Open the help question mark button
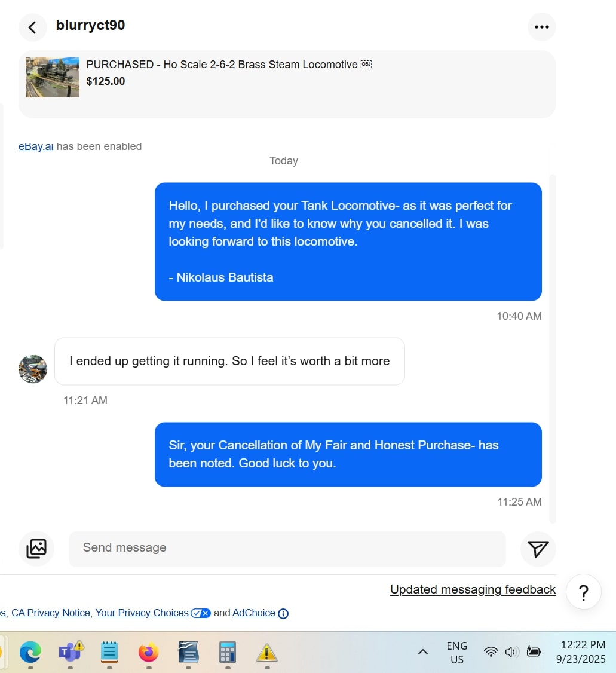616x673 pixels. click(x=583, y=592)
